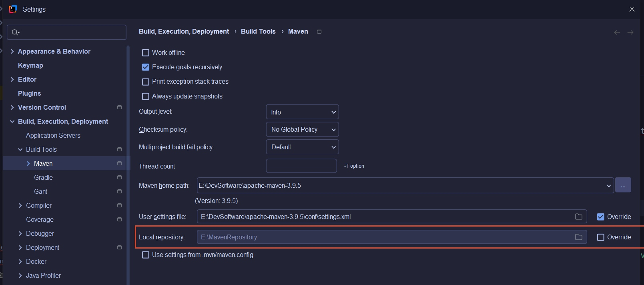Viewport: 644px width, 285px height.
Task: Expand the Editor section chevron
Action: [12, 79]
